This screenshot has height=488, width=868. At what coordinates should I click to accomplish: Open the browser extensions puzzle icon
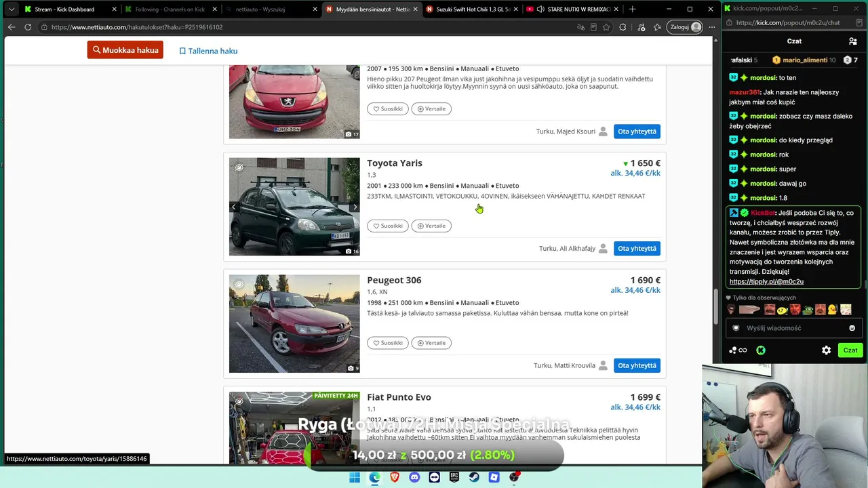[x=623, y=27]
